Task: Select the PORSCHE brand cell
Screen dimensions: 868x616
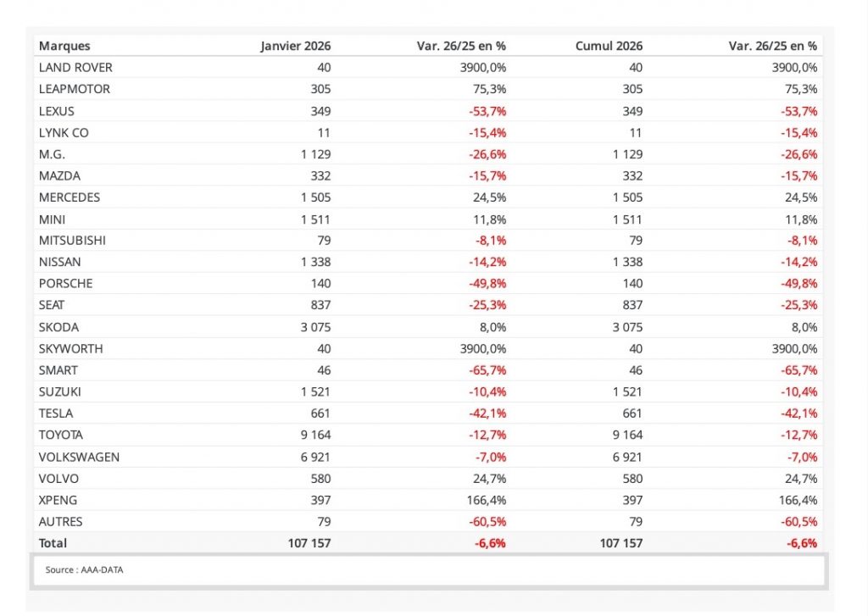Action: click(66, 284)
